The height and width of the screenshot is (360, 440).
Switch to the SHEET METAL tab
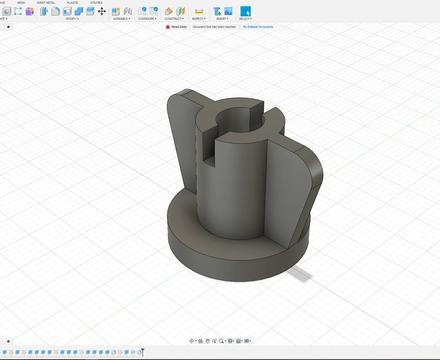tap(46, 2)
